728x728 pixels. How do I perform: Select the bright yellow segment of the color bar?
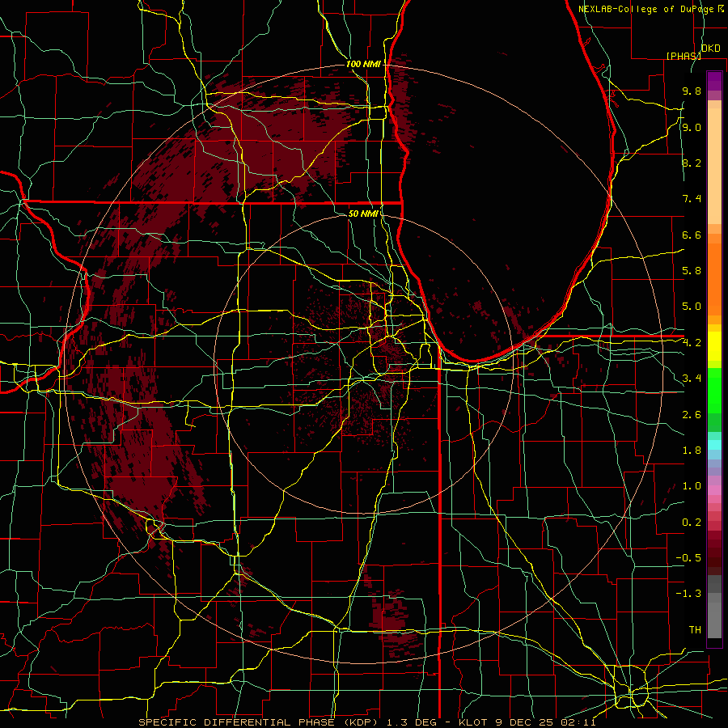pyautogui.click(x=714, y=346)
